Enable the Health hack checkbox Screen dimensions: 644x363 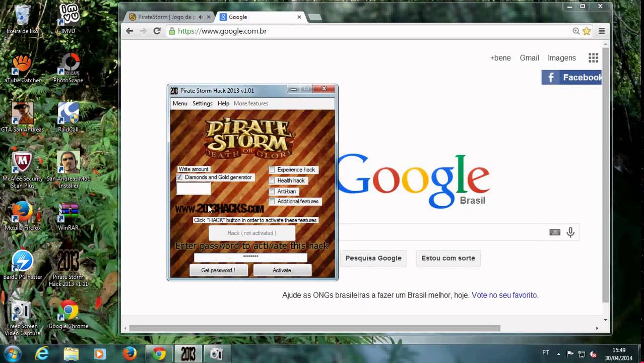pos(272,180)
